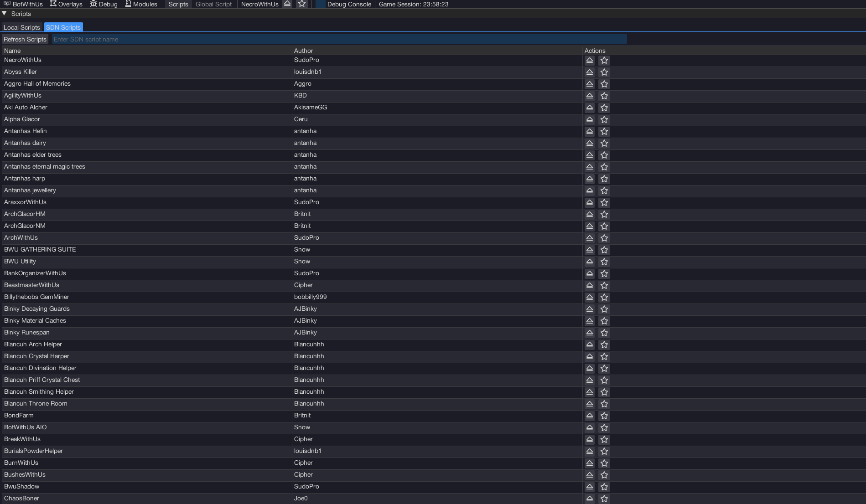The height and width of the screenshot is (504, 866).
Task: Star the AraxxorWithUs script
Action: click(x=604, y=202)
